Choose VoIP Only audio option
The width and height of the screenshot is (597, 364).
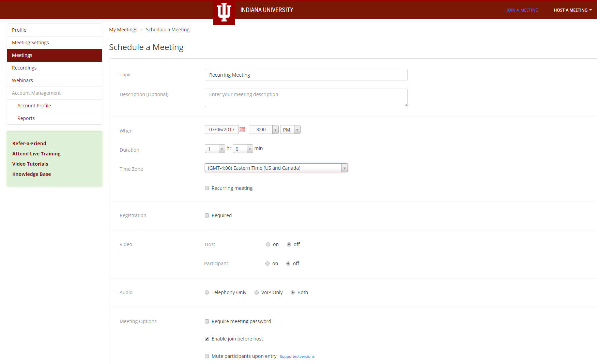click(x=257, y=292)
